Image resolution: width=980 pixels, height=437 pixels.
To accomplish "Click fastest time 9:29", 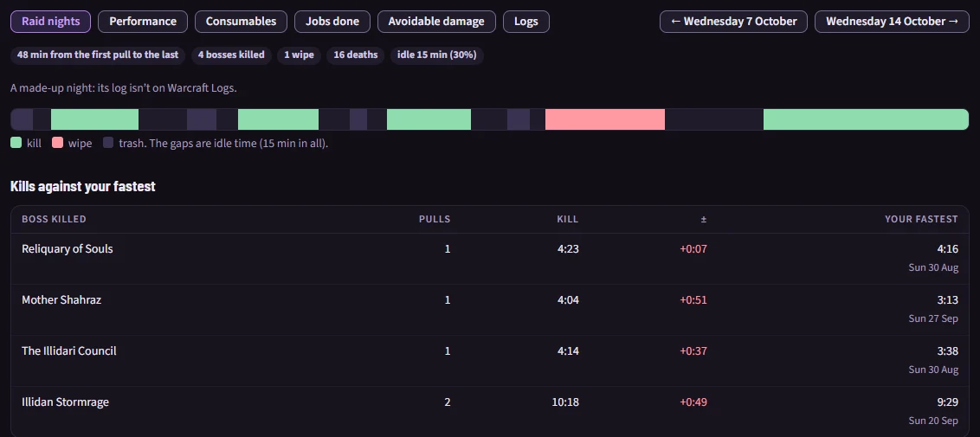I will click(947, 402).
